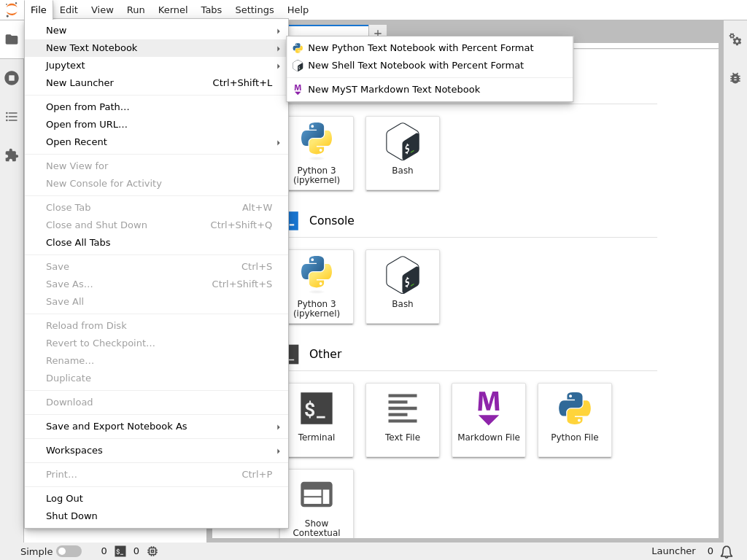This screenshot has width=747, height=560.
Task: Select New MyST Markdown Text Notebook
Action: [430, 90]
